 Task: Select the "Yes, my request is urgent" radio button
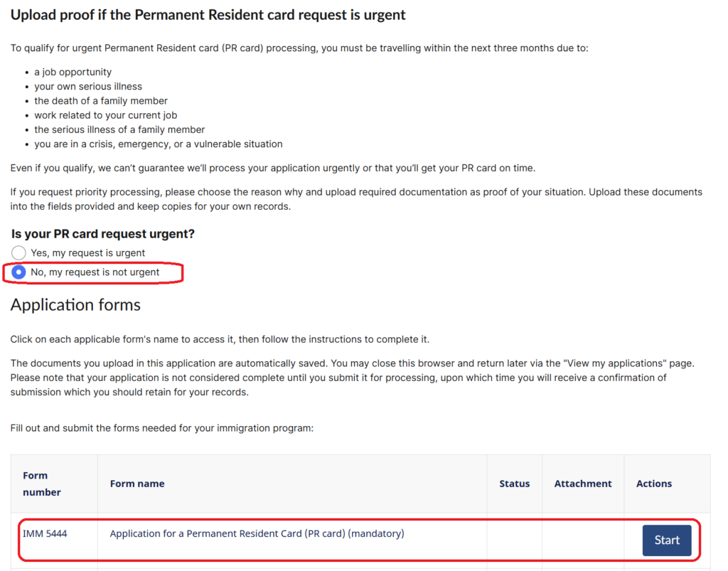pos(19,253)
